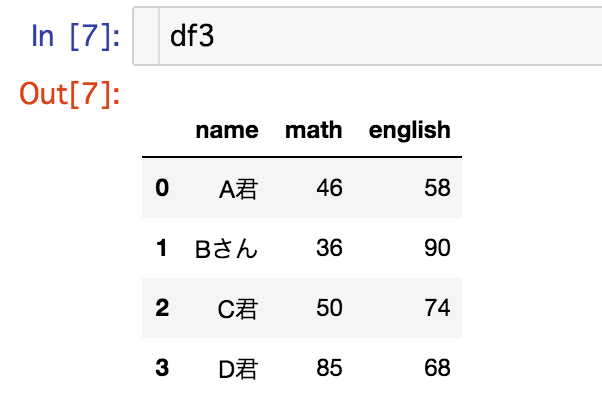
Task: Click the english column header
Action: 410,131
